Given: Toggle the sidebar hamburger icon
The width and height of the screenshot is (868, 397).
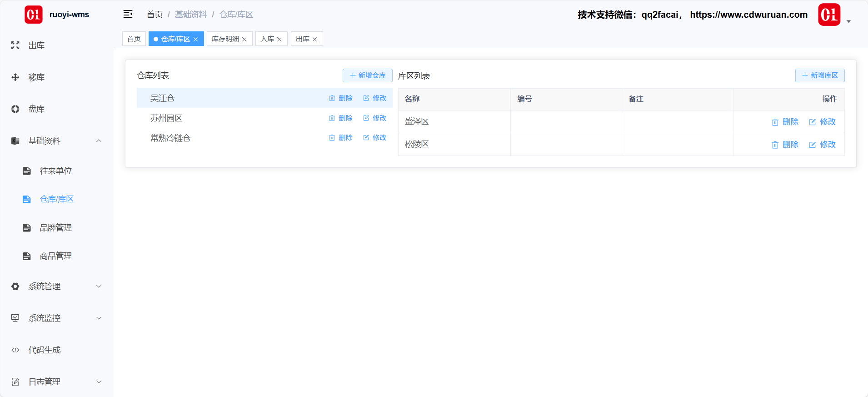Looking at the screenshot, I should tap(128, 14).
